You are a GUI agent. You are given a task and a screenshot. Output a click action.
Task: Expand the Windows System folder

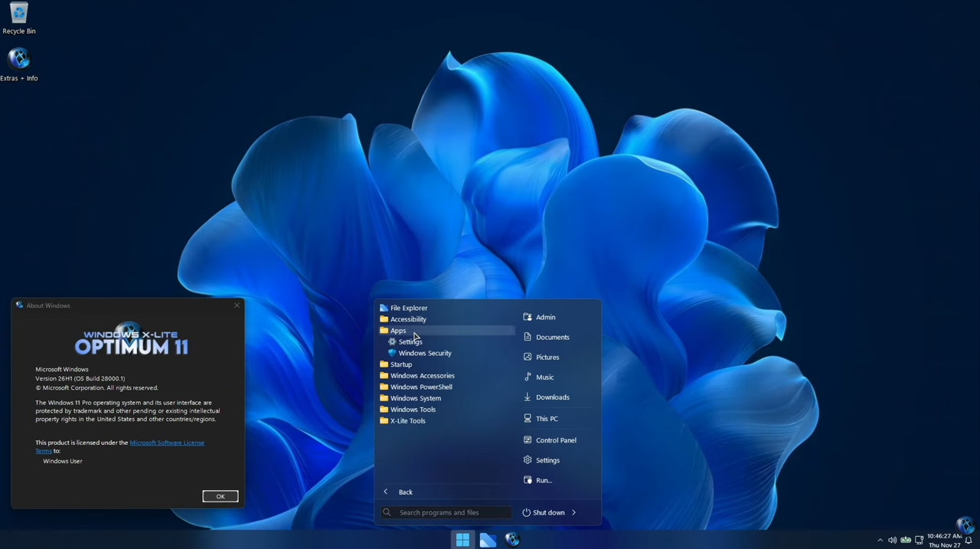click(447, 398)
